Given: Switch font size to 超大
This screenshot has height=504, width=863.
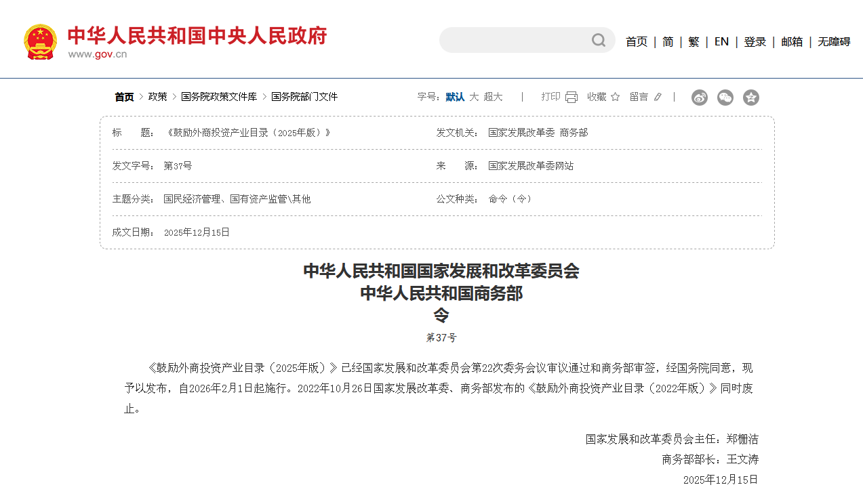Looking at the screenshot, I should coord(493,97).
